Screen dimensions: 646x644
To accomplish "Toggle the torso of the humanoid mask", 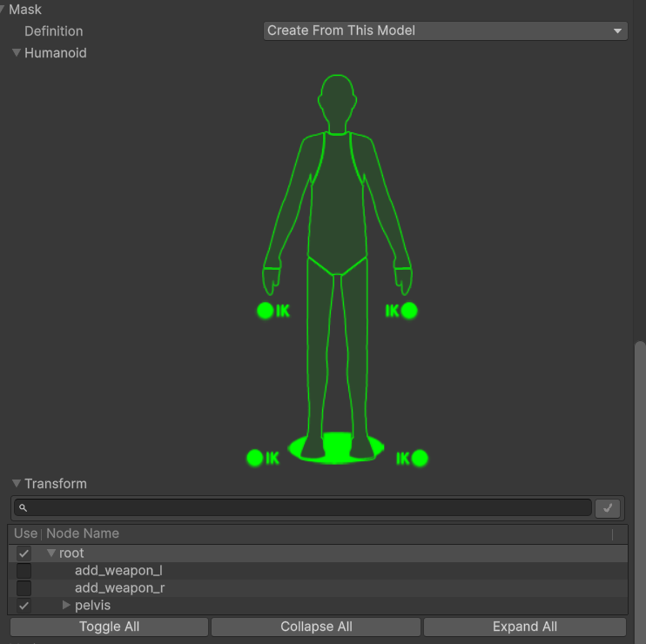I will pos(337,196).
